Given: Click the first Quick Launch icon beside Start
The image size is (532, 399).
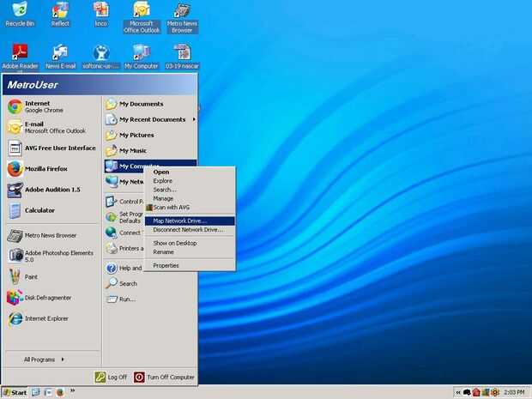Looking at the screenshot, I should (x=36, y=392).
